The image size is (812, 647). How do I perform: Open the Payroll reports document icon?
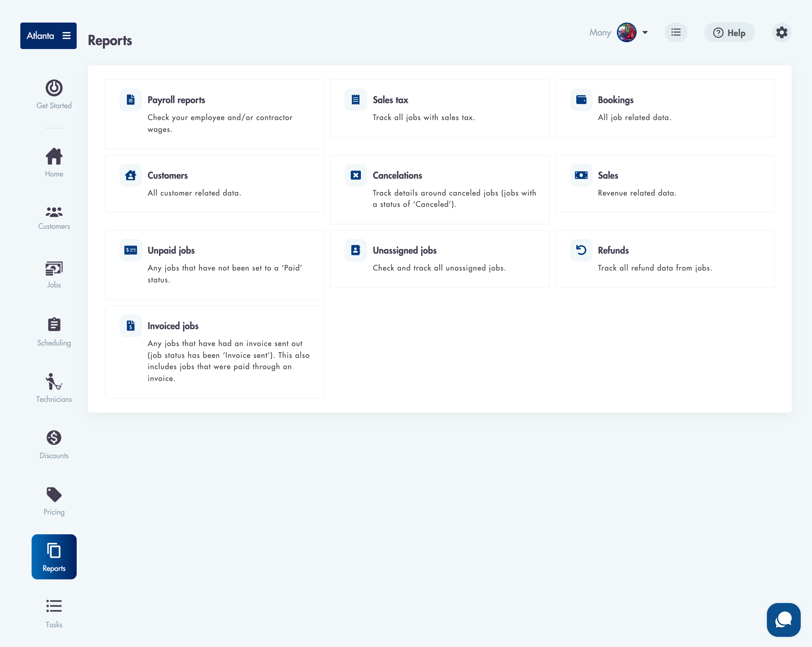(131, 100)
